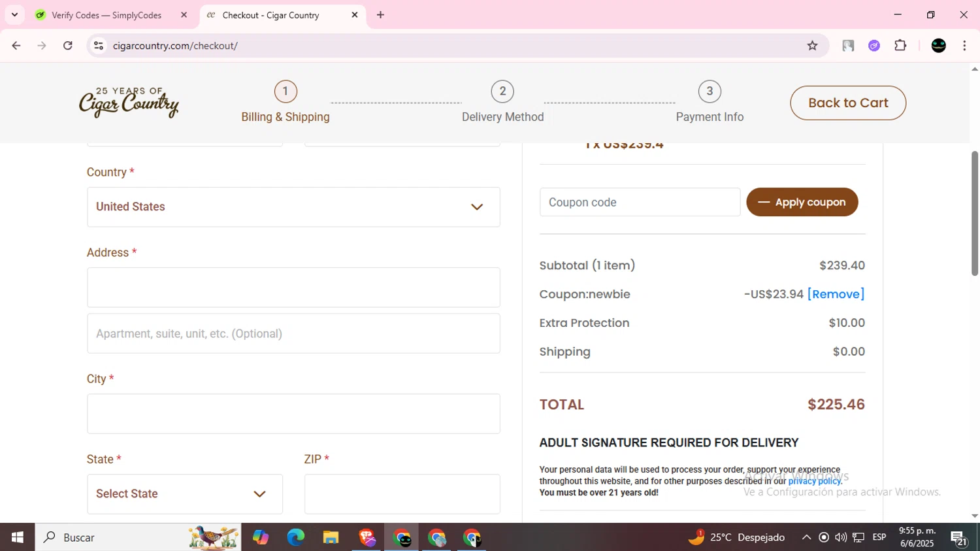Screen dimensions: 980x551
Task: Open the Extensions puzzle icon
Action: [x=900, y=46]
